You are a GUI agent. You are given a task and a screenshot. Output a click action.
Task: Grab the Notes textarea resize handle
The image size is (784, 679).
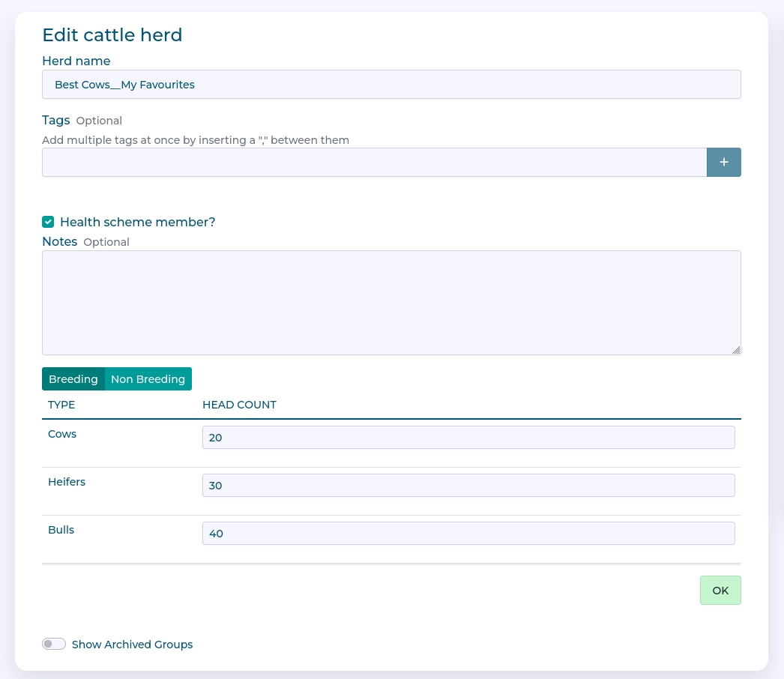pos(736,350)
